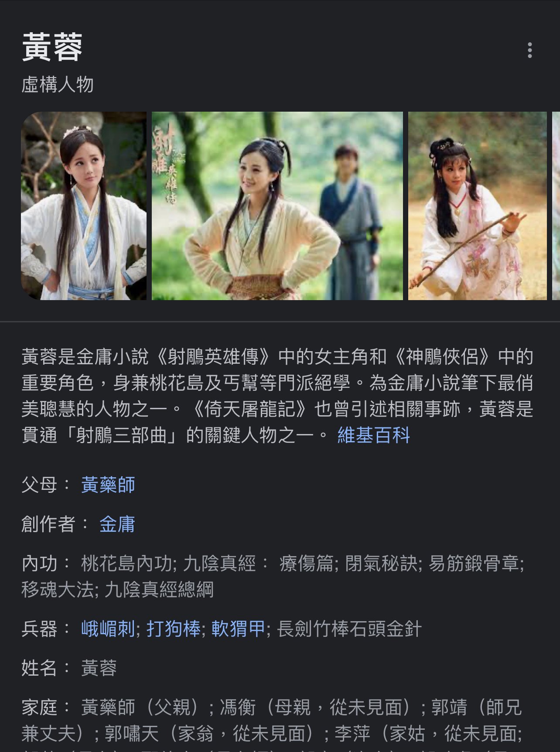The height and width of the screenshot is (752, 560).
Task: Open the three-dot more options menu
Action: click(529, 50)
